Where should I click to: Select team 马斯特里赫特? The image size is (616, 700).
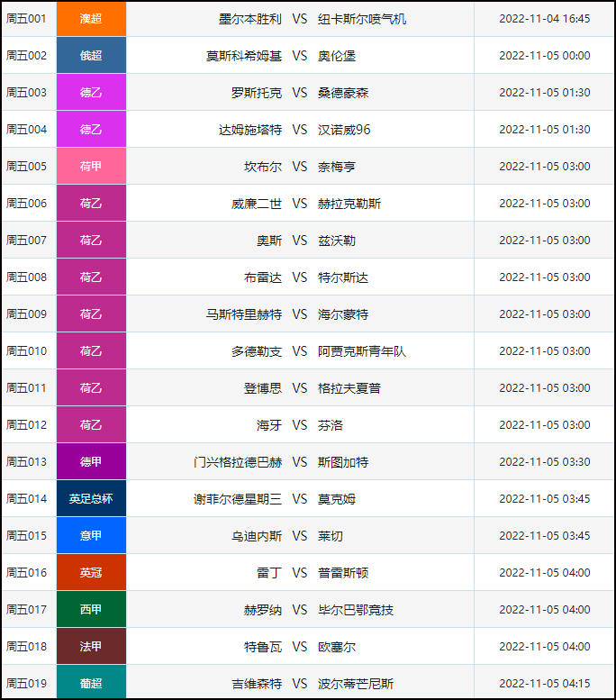coord(244,314)
